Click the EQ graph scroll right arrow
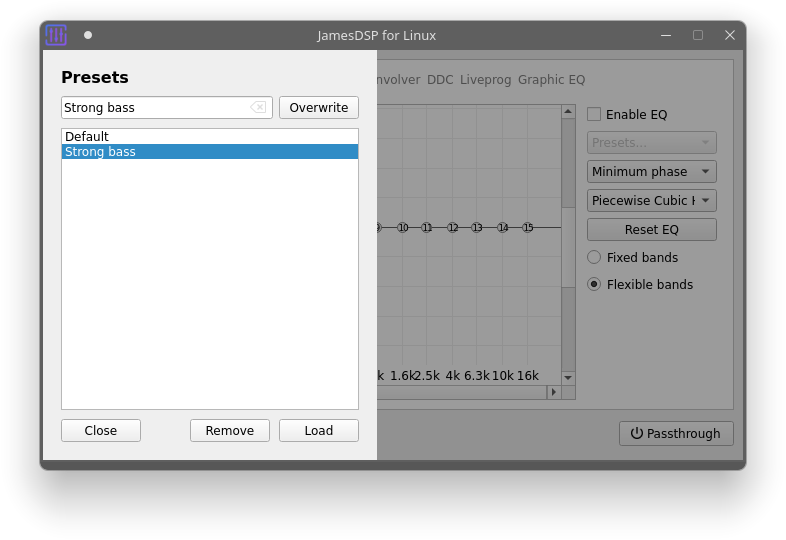 click(x=553, y=392)
